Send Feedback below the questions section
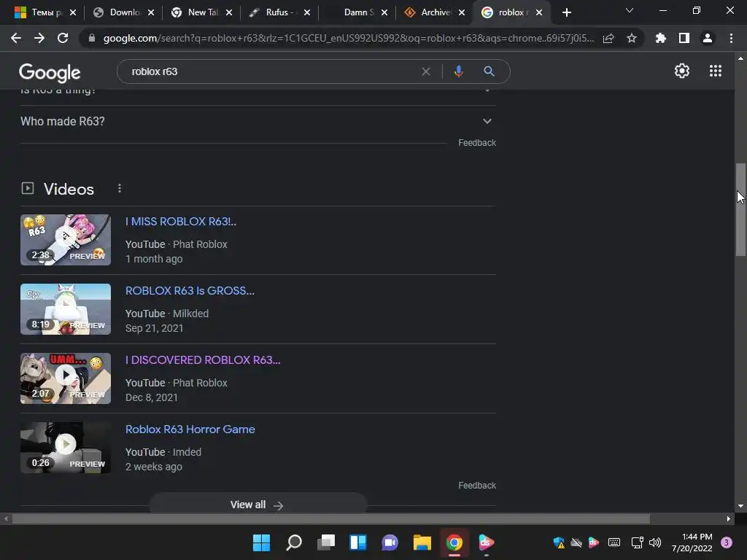Viewport: 747px width, 560px height. tap(477, 143)
